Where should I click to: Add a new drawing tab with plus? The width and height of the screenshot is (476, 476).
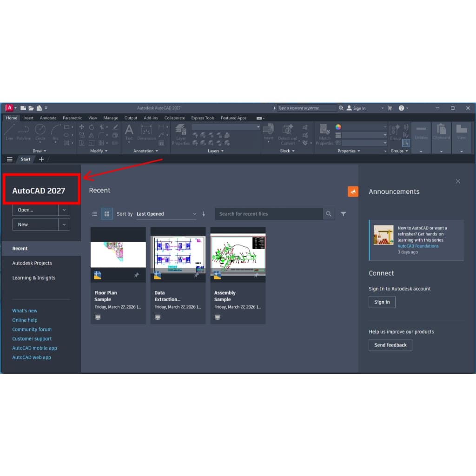(41, 159)
